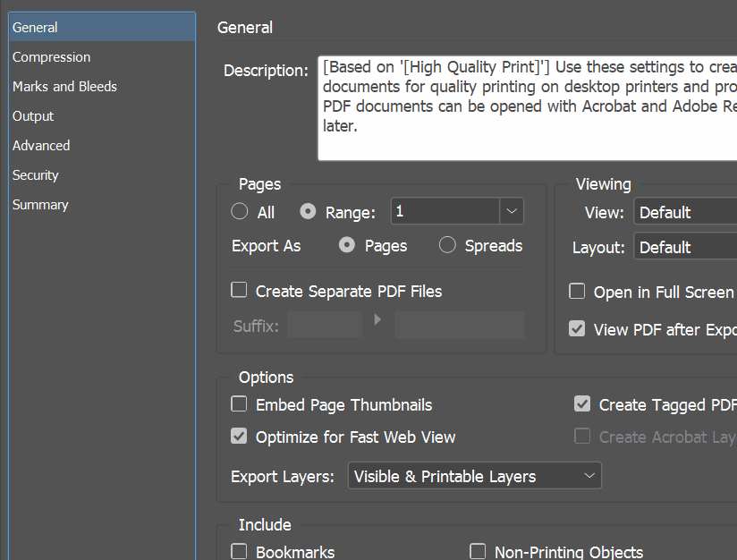This screenshot has height=560, width=737.
Task: Open the Layout dropdown in Viewing
Action: (x=685, y=247)
